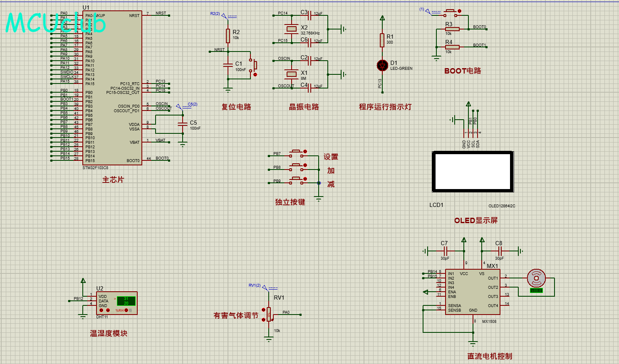Click the 'DHT11' part name text
This screenshot has width=619, height=364.
pyautogui.click(x=102, y=317)
